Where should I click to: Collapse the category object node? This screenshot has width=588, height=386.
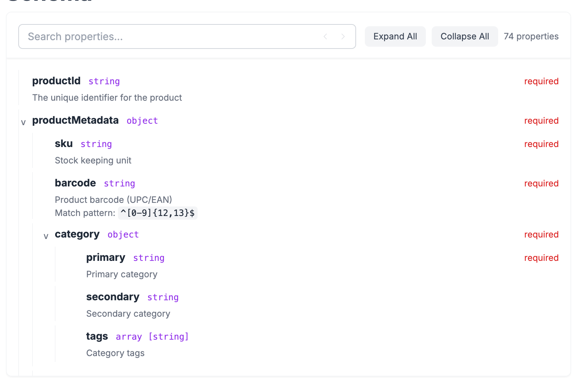point(46,236)
